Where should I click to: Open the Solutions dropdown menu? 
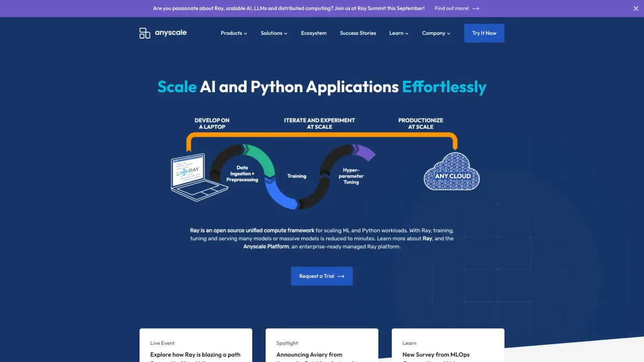(274, 33)
